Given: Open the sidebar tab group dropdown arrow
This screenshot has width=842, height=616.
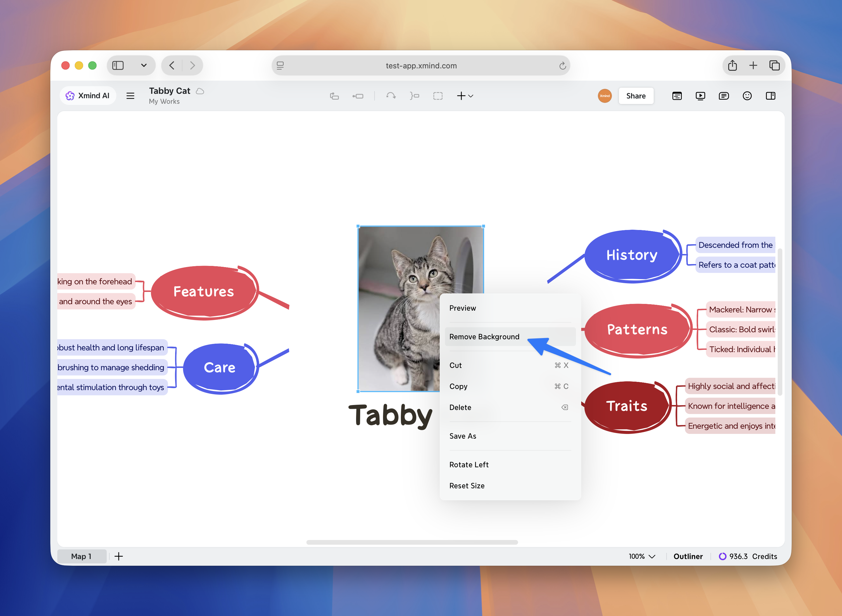Looking at the screenshot, I should pos(144,66).
